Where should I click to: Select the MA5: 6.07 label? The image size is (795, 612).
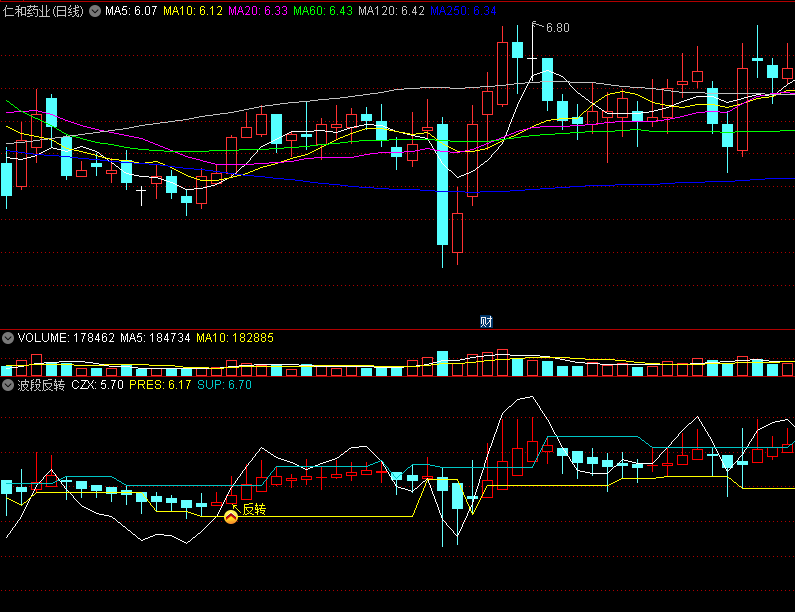click(x=131, y=11)
